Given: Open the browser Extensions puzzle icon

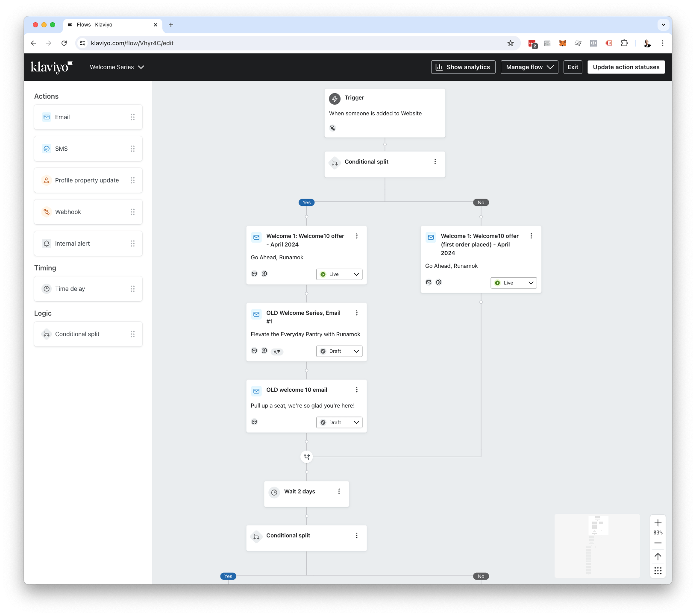Looking at the screenshot, I should pyautogui.click(x=624, y=43).
